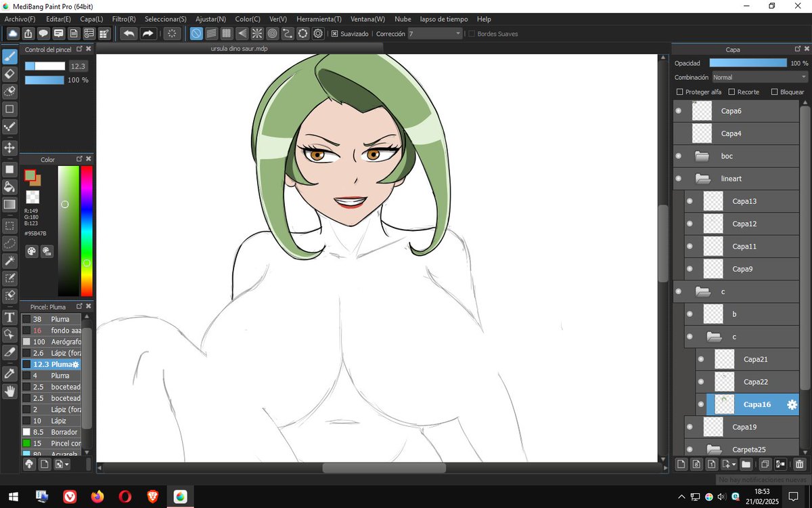Image resolution: width=812 pixels, height=508 pixels.
Task: Open the Capa(L) menu
Action: pyautogui.click(x=91, y=19)
